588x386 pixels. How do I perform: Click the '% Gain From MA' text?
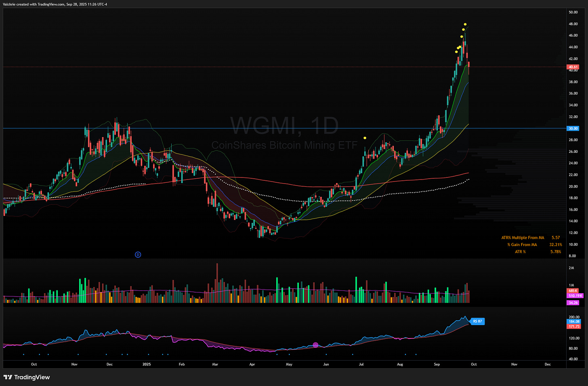click(x=522, y=244)
